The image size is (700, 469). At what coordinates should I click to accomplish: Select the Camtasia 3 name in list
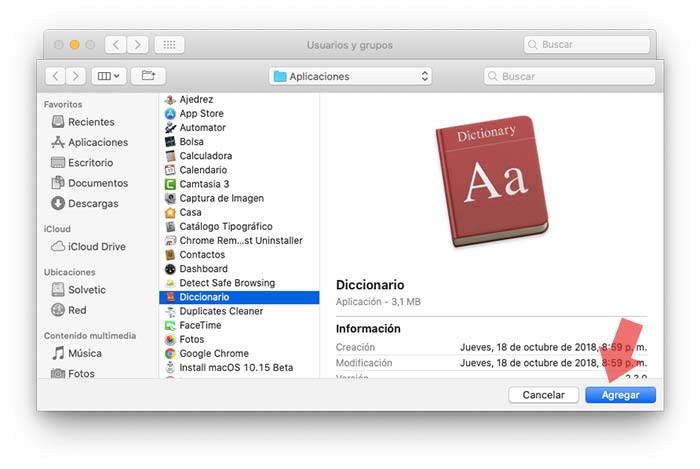click(x=204, y=184)
